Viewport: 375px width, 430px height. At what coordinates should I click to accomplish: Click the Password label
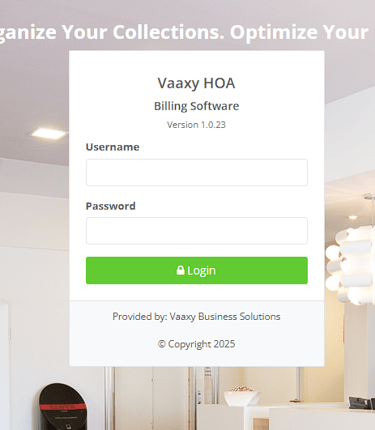pyautogui.click(x=111, y=206)
